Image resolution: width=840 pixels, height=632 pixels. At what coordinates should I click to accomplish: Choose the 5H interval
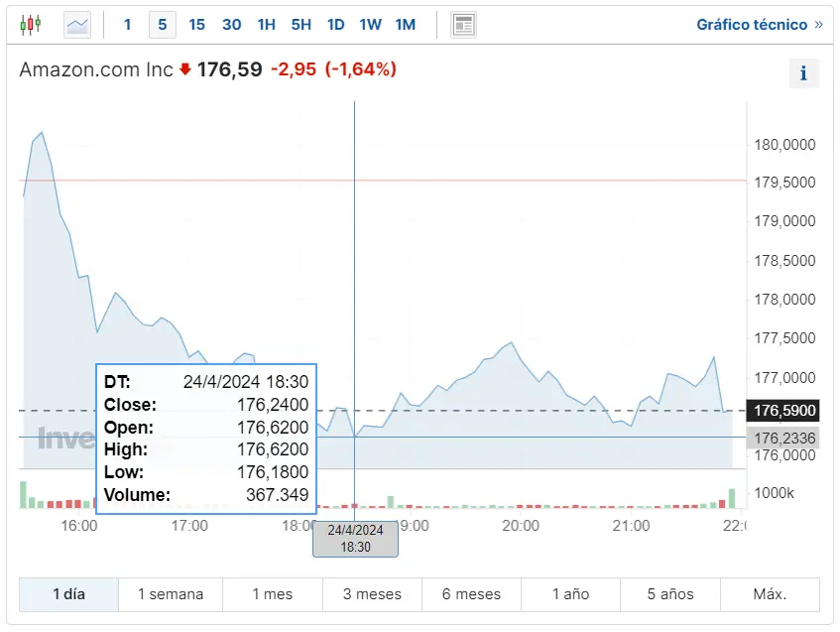tap(300, 25)
